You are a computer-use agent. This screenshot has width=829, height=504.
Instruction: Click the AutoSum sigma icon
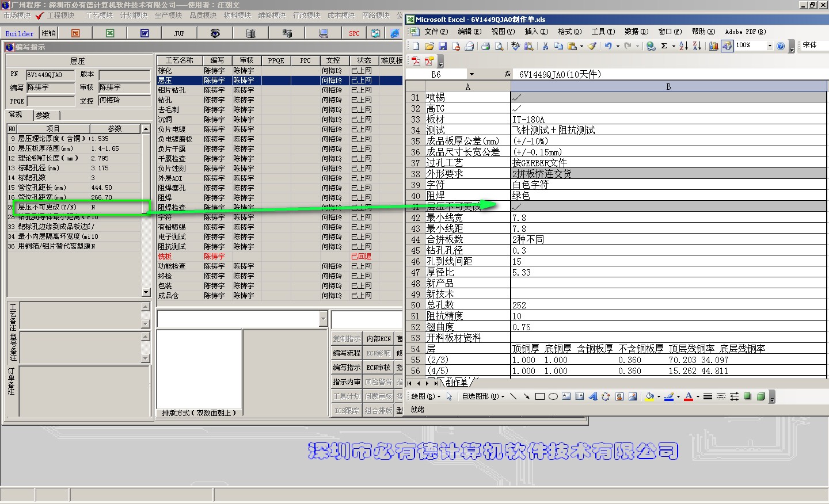coord(664,46)
